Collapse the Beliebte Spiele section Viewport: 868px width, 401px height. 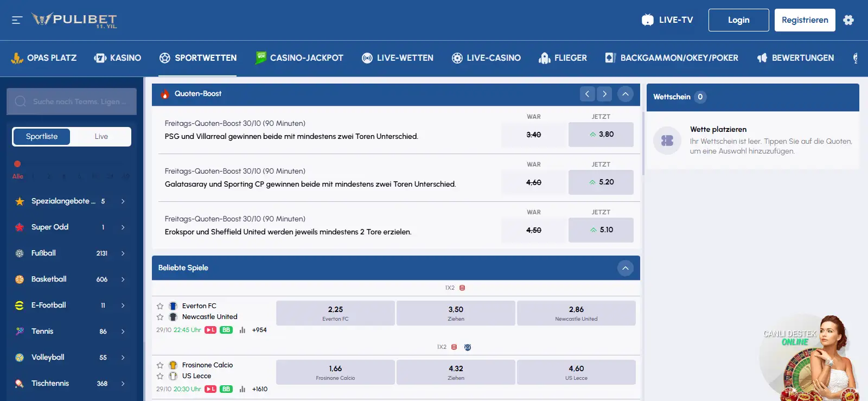pyautogui.click(x=625, y=268)
